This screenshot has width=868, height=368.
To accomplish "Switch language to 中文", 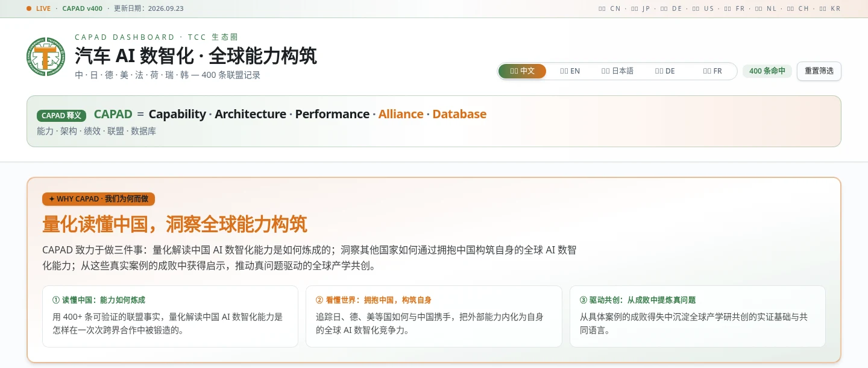I will pos(522,71).
